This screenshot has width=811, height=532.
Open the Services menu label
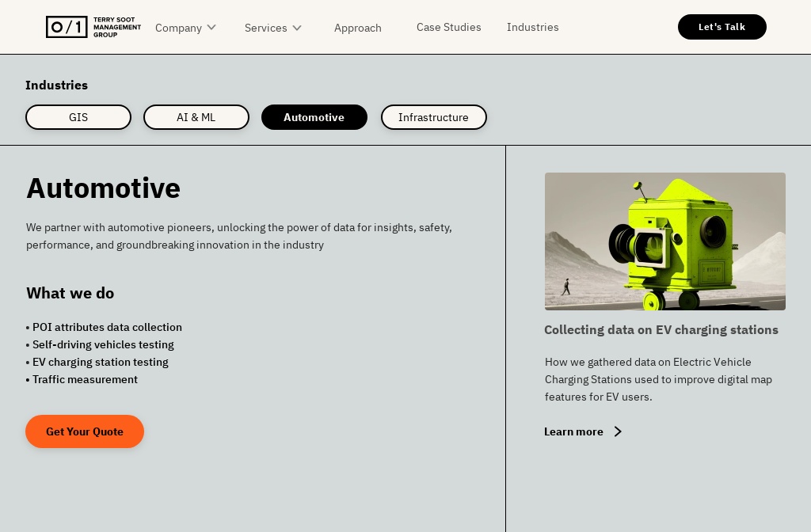[x=265, y=28]
